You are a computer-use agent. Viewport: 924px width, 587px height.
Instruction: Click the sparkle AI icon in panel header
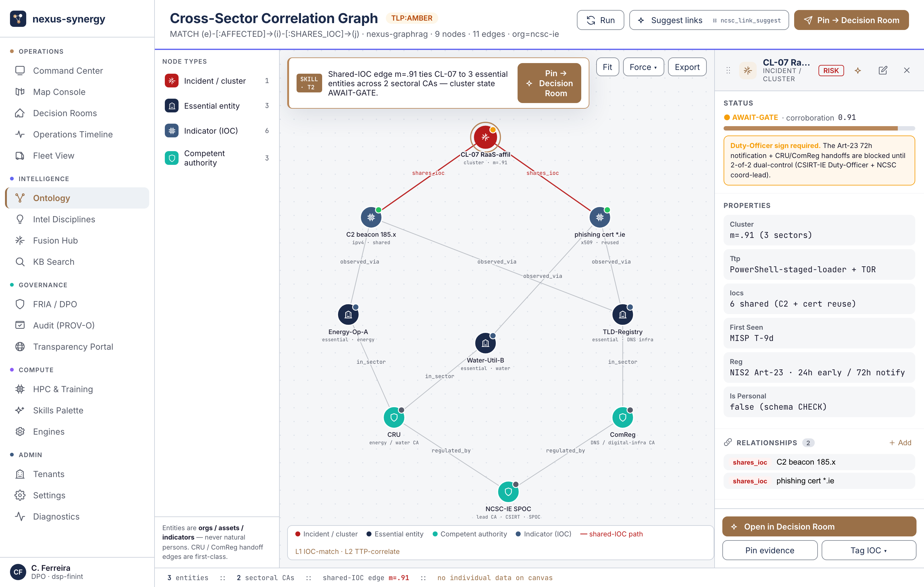point(858,70)
